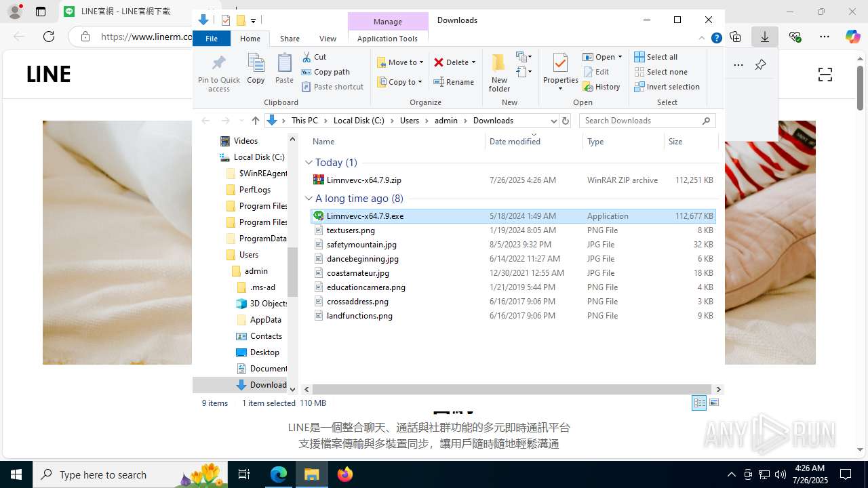Screen dimensions: 868x488
Task: Switch to Details view layout icon
Action: coord(699,403)
